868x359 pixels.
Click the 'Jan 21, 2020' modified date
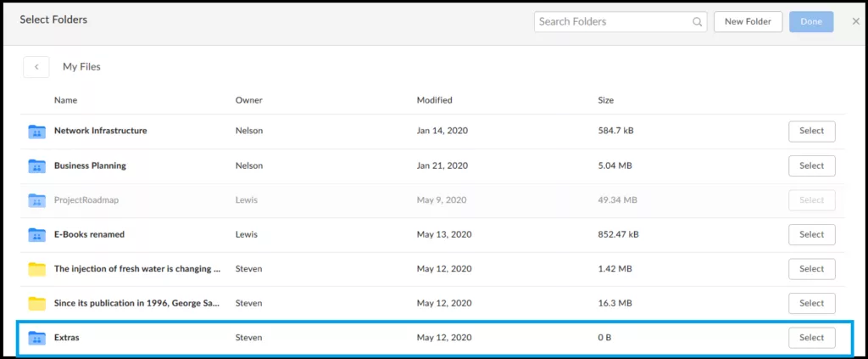pos(442,165)
